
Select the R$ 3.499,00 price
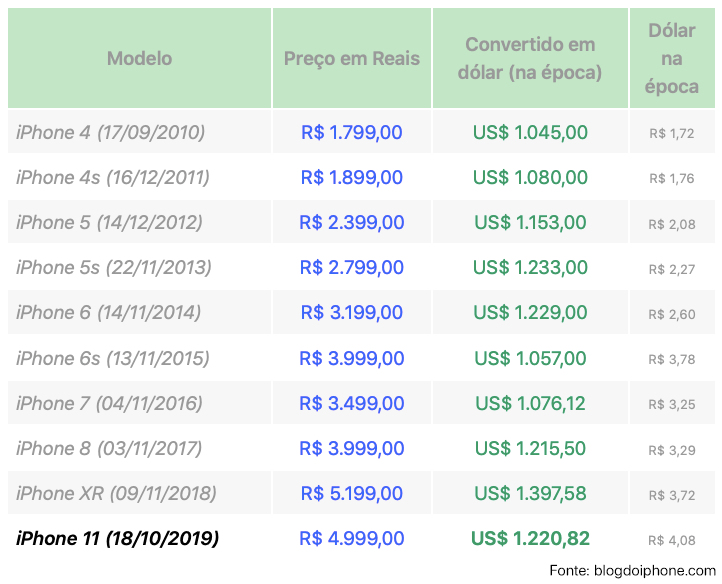[352, 403]
